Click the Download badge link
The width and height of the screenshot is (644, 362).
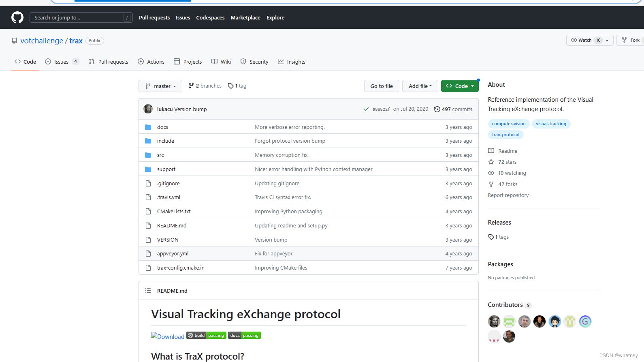coord(168,336)
